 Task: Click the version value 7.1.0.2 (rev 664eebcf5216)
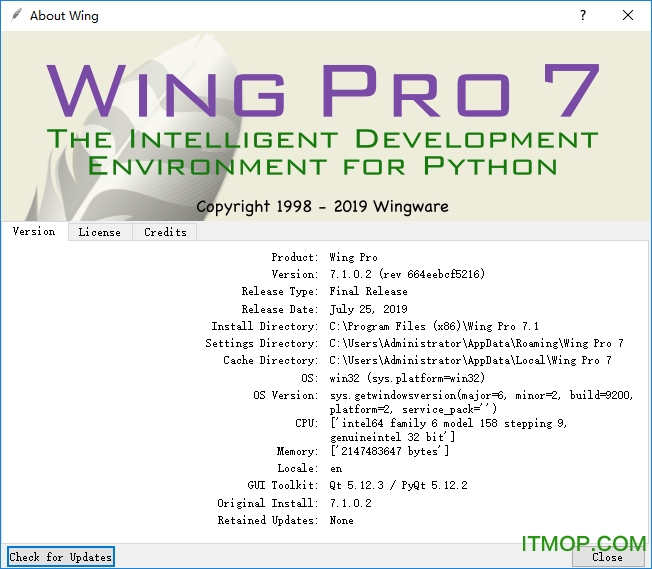pyautogui.click(x=407, y=274)
